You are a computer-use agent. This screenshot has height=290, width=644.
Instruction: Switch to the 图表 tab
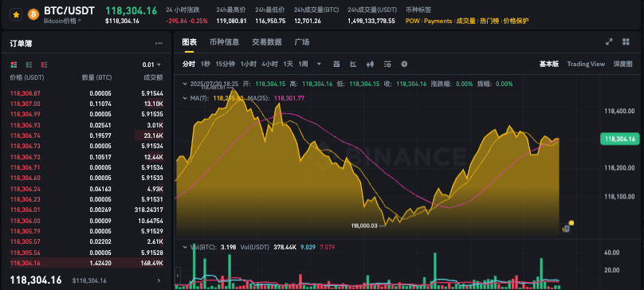(190, 42)
